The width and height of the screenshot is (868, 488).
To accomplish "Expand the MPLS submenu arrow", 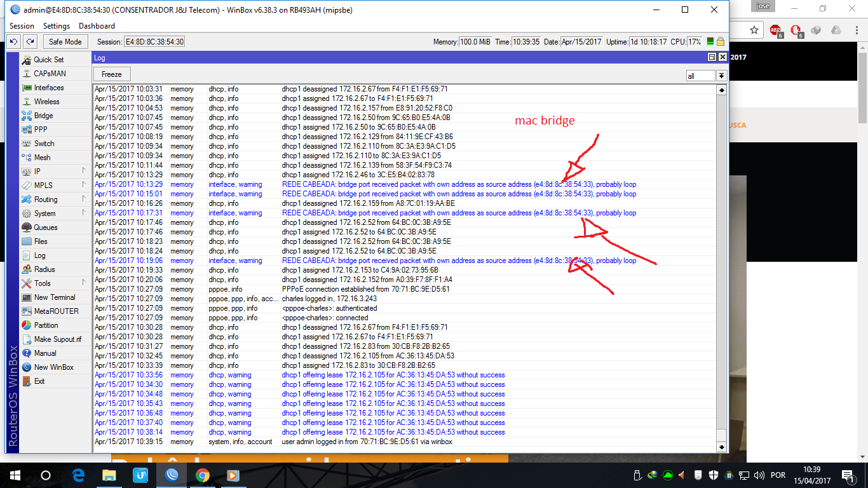I will pos(84,185).
